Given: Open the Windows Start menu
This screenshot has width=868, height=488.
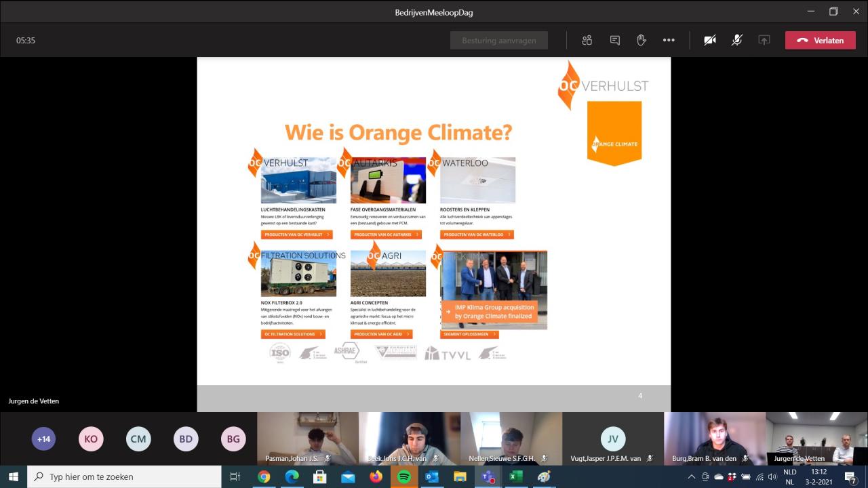Looking at the screenshot, I should click(x=14, y=476).
